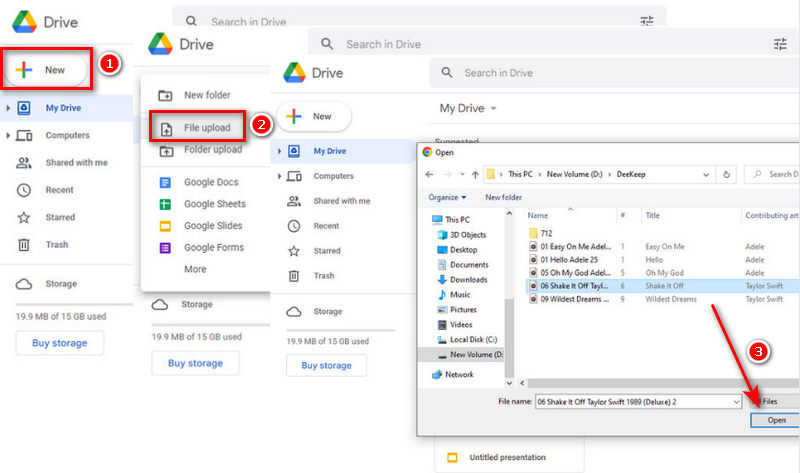Expand the My Drive arrow in leftmost sidebar
Screen dimensions: 800x473
(8, 108)
